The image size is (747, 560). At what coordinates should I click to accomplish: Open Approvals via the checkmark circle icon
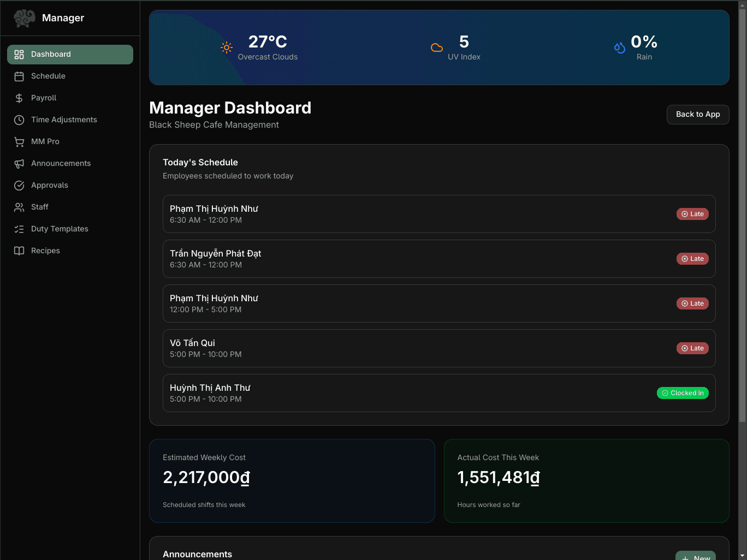pos(19,185)
